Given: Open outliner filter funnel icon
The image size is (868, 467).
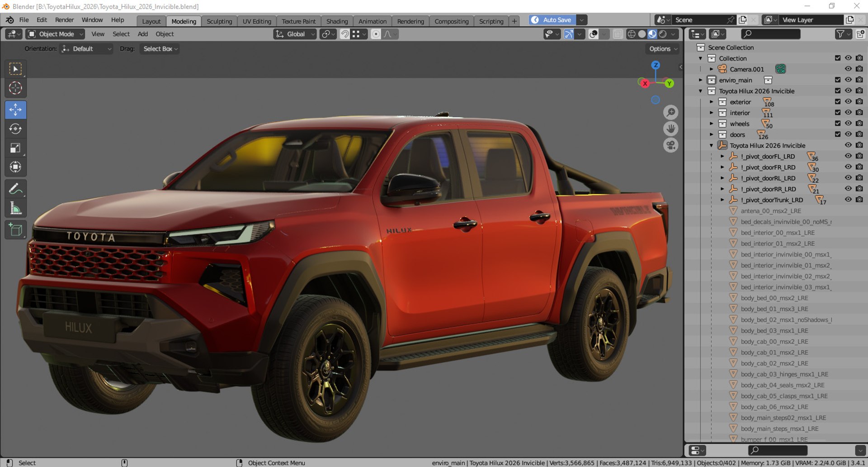Looking at the screenshot, I should coord(840,34).
